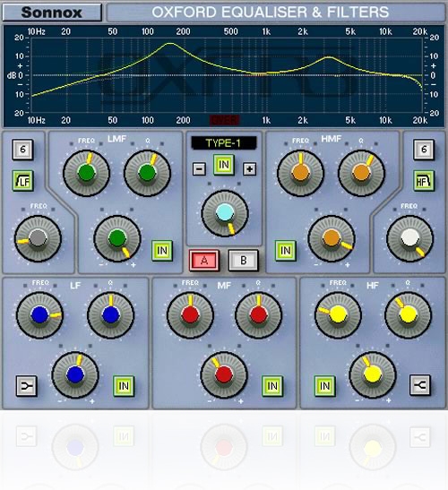
Task: Click the HMF Q knob
Action: 361,174
